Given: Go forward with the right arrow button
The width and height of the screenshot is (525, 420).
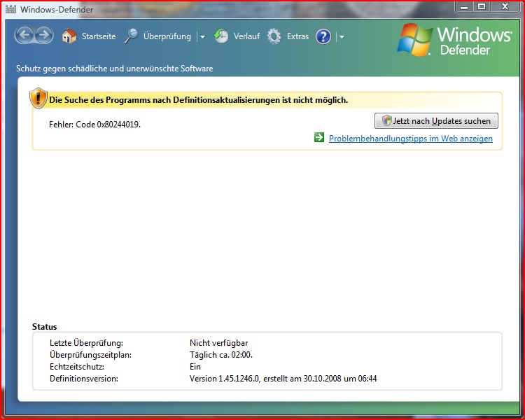Looking at the screenshot, I should [x=44, y=35].
